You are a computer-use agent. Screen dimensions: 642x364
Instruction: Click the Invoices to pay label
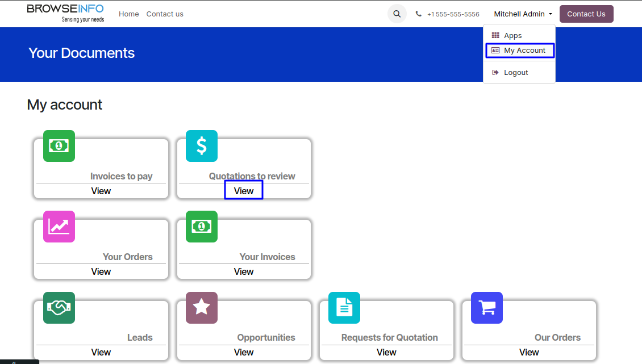[121, 176]
